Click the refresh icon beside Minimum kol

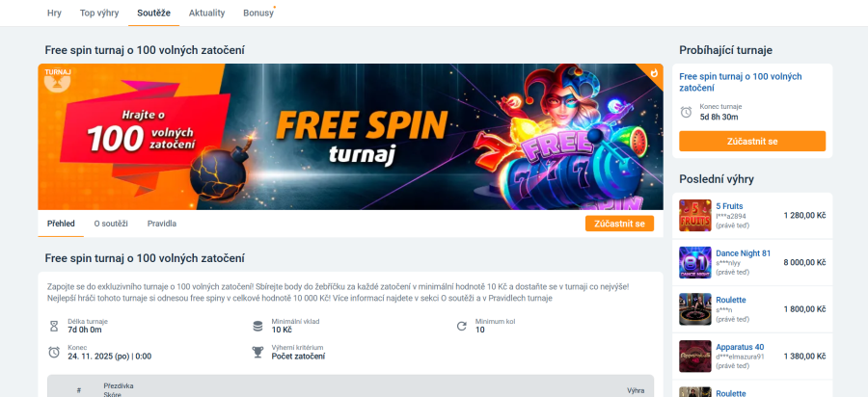pos(462,327)
